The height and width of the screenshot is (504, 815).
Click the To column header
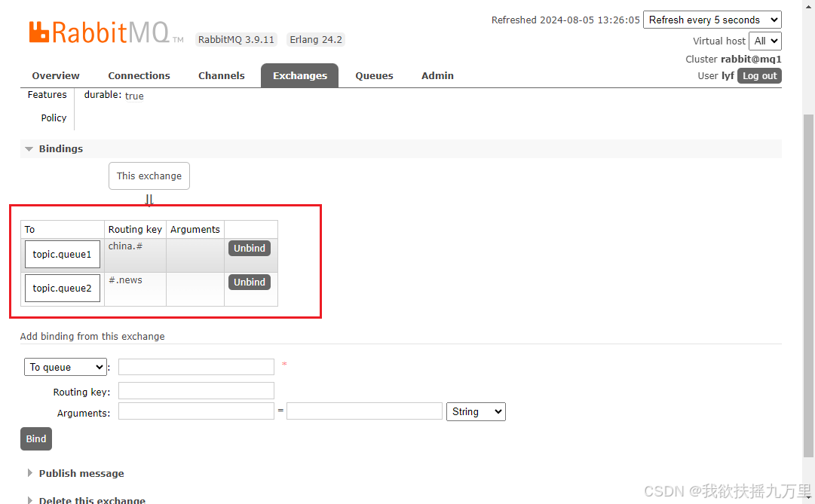pyautogui.click(x=63, y=230)
